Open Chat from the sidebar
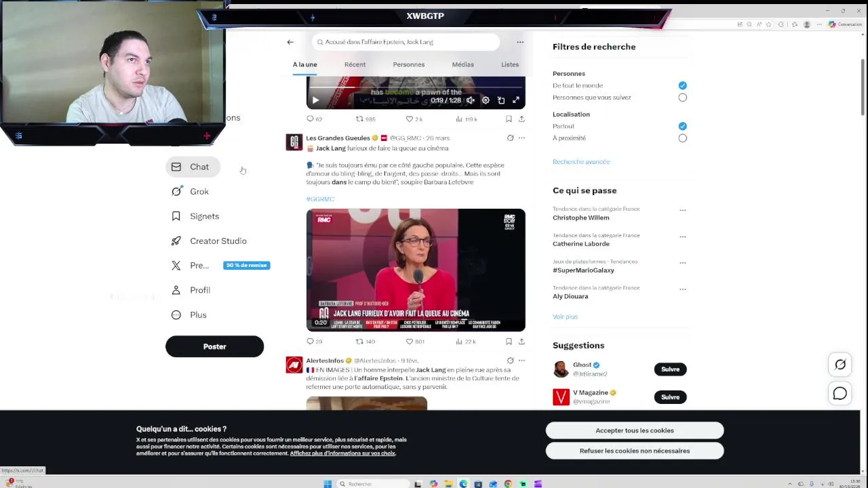Image resolution: width=868 pixels, height=488 pixels. [x=193, y=167]
